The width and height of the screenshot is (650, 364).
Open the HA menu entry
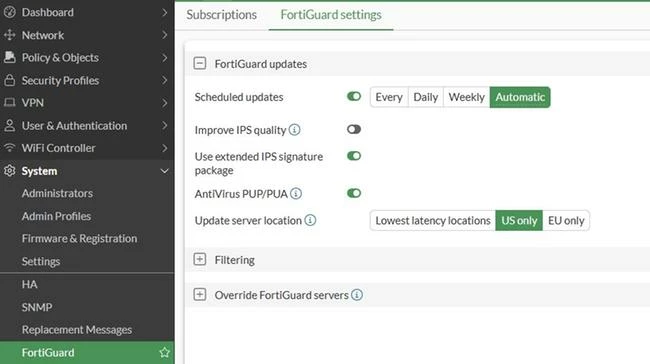(x=29, y=284)
